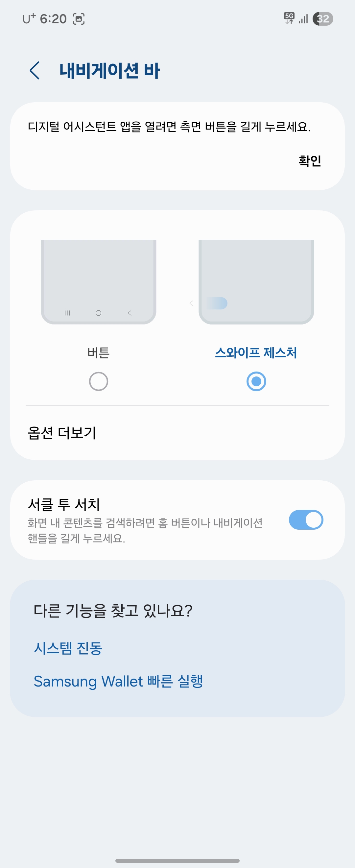Select the 버튼 radio button
Image resolution: width=355 pixels, height=868 pixels.
[x=98, y=381]
